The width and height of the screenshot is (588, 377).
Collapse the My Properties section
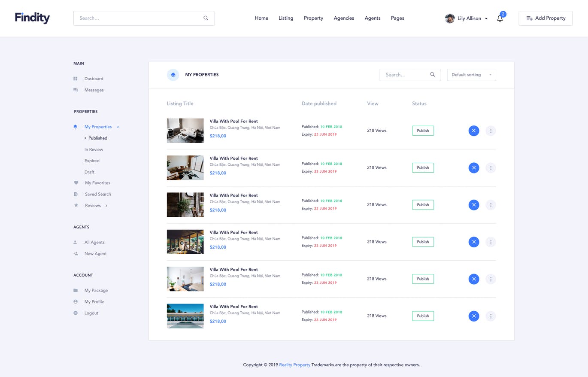(x=118, y=127)
